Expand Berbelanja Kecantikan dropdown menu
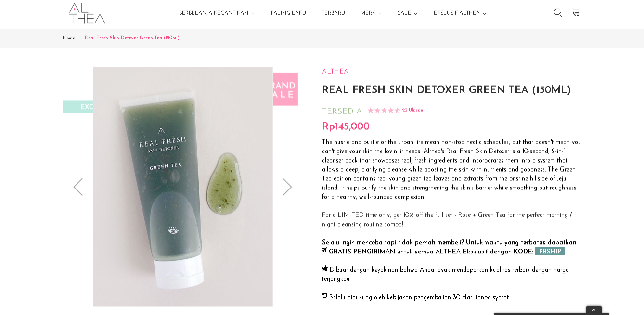The height and width of the screenshot is (315, 644). click(217, 13)
